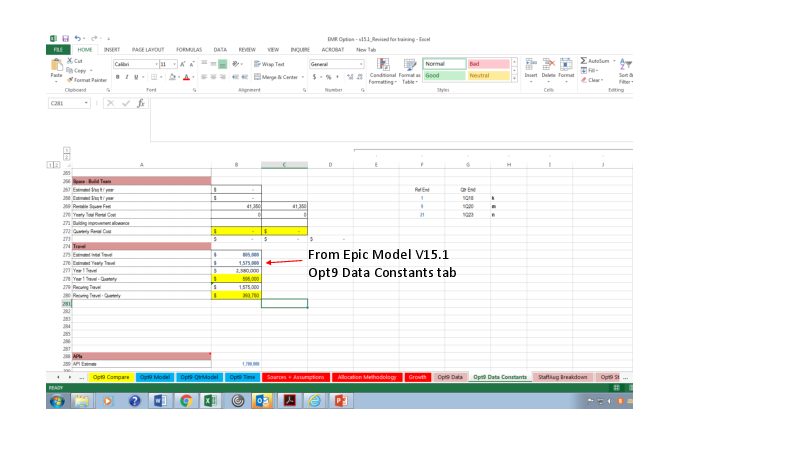Open Sort & Filter
Viewport: 800px width, 450px height.
626,71
